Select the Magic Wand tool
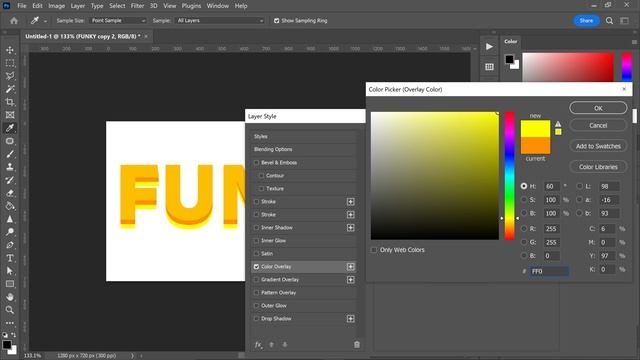This screenshot has height=360, width=640. pos(10,89)
